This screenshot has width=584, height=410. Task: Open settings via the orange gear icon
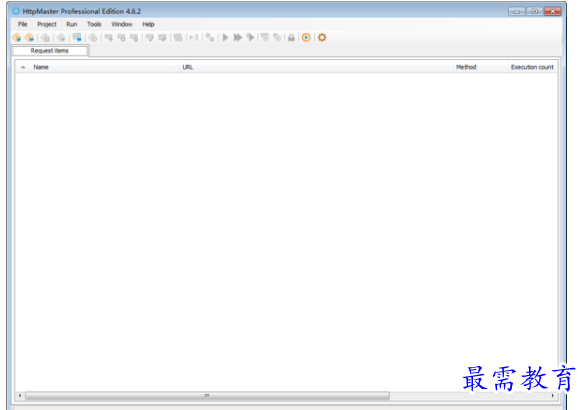pyautogui.click(x=322, y=38)
